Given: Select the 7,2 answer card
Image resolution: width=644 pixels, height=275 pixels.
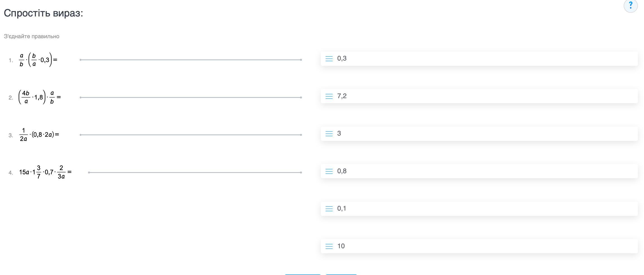Looking at the screenshot, I should (479, 96).
